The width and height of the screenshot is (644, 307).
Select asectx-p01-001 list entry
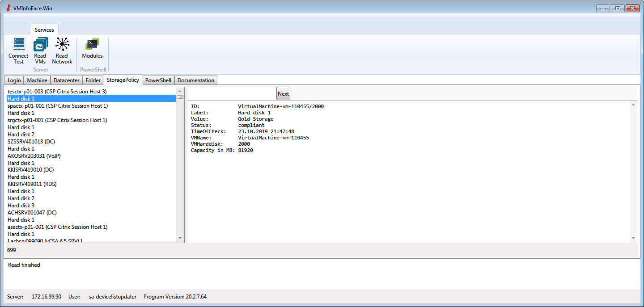[91, 227]
